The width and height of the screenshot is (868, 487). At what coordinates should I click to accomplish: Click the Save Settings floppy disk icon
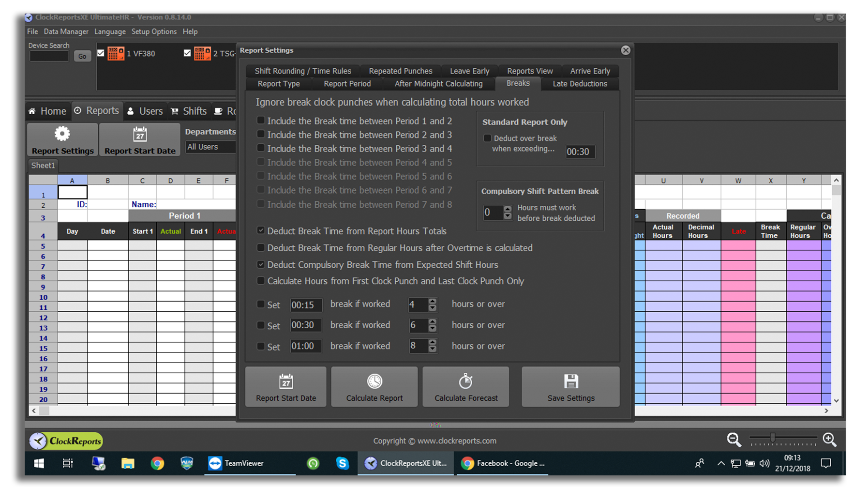571,381
